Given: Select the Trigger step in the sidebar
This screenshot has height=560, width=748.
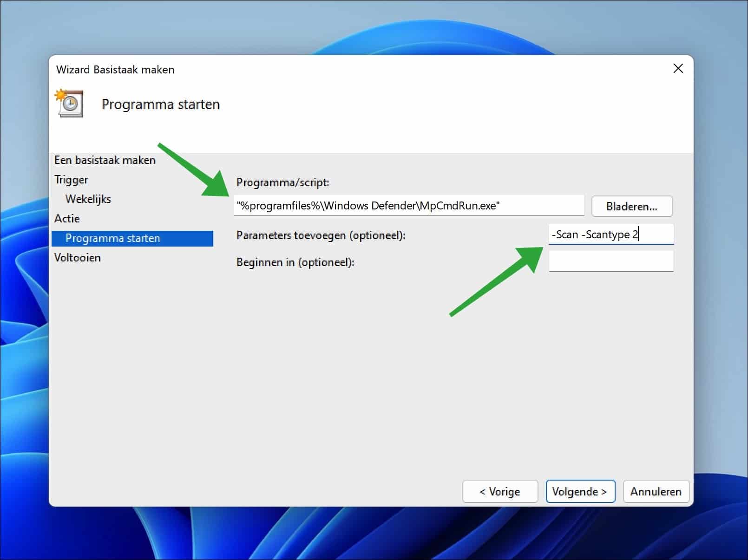Looking at the screenshot, I should 72,179.
